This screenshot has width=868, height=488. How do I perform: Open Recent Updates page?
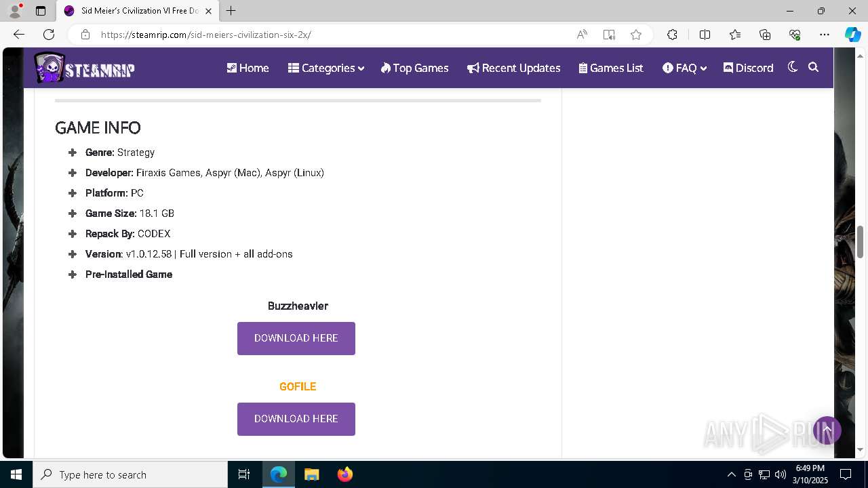[513, 68]
